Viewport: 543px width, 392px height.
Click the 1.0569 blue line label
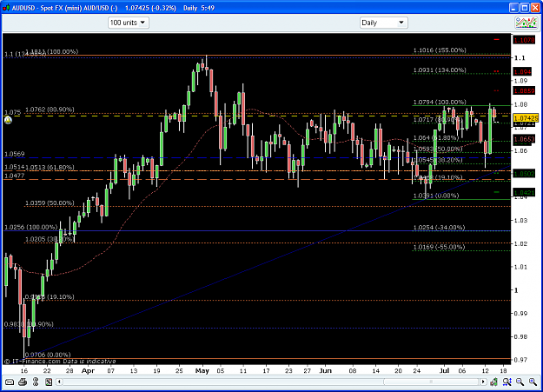point(14,154)
